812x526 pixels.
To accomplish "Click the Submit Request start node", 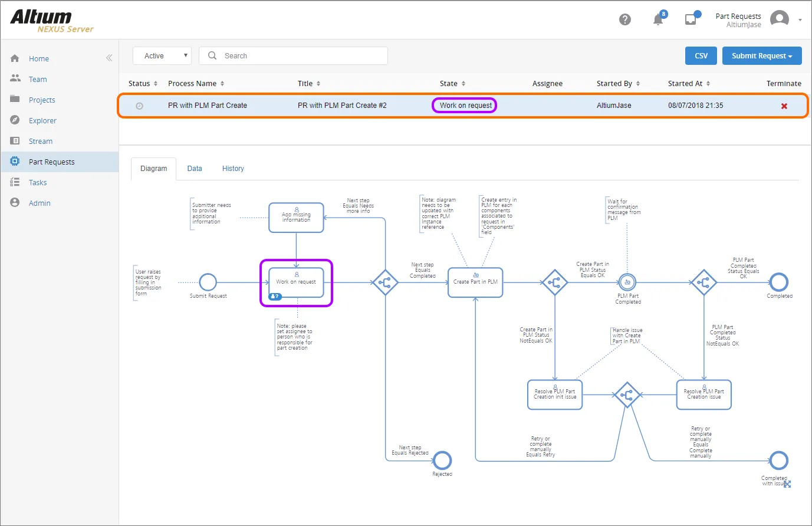I will tap(208, 282).
